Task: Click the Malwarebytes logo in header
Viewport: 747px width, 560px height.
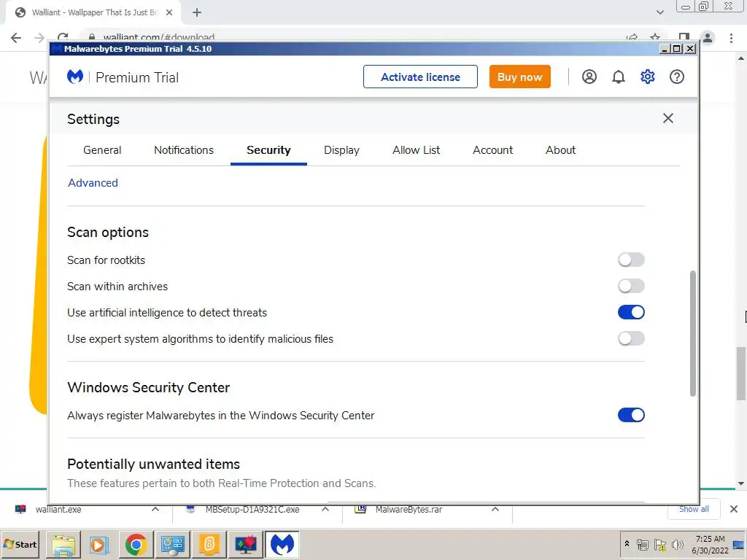Action: pyautogui.click(x=75, y=77)
